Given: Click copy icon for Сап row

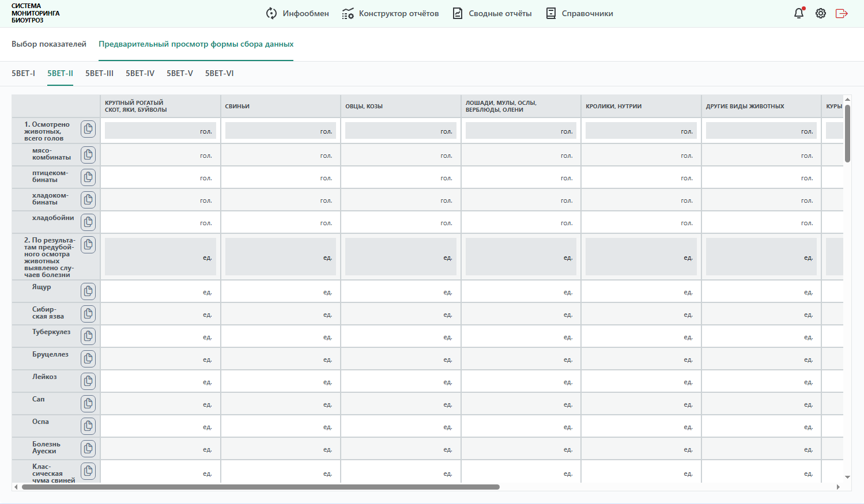Looking at the screenshot, I should click(x=88, y=404).
